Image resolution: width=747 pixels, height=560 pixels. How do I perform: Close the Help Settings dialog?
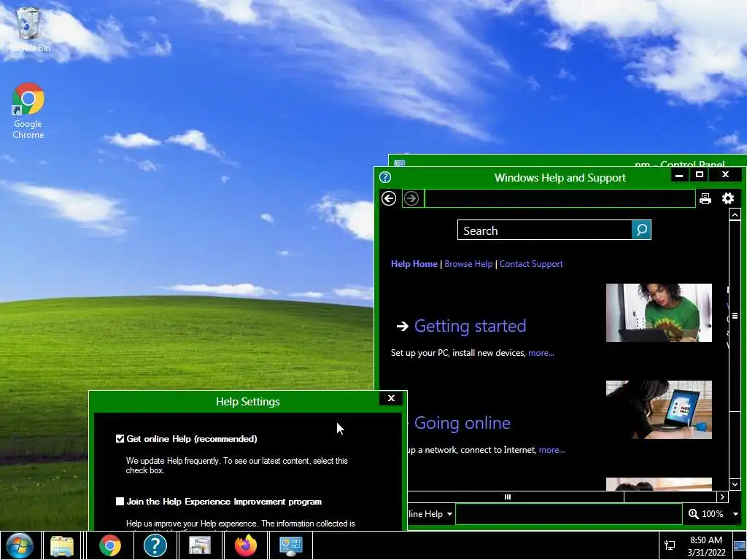click(x=391, y=398)
